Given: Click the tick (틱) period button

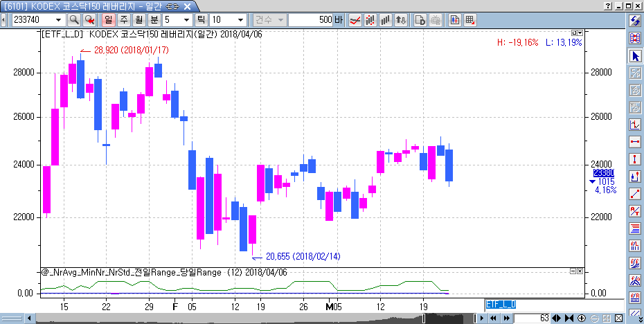Looking at the screenshot, I should pyautogui.click(x=199, y=19).
